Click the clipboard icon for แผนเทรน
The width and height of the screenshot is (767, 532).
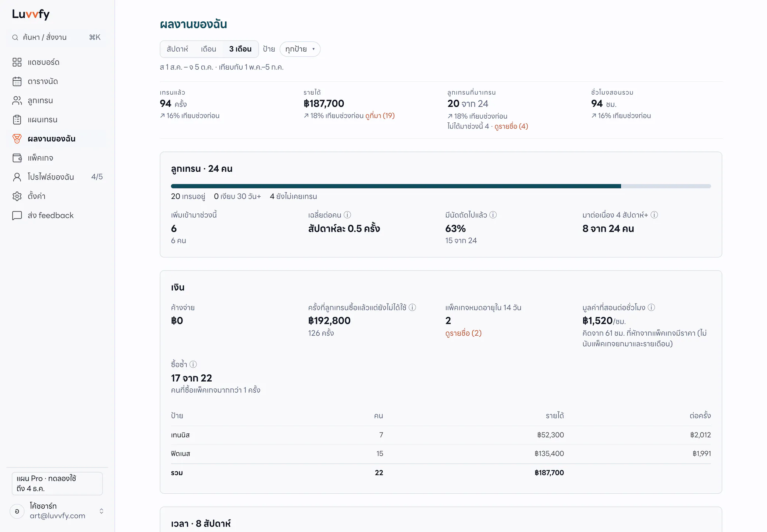[x=17, y=120]
